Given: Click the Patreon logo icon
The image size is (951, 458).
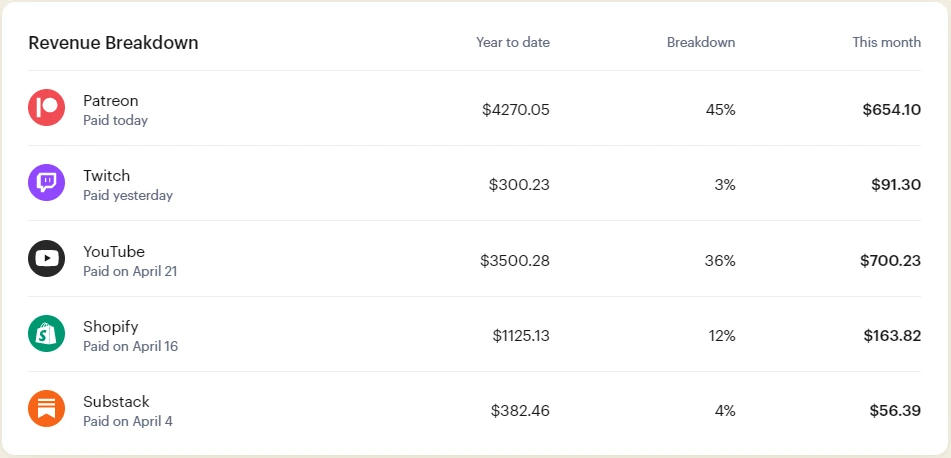Looking at the screenshot, I should pos(46,108).
